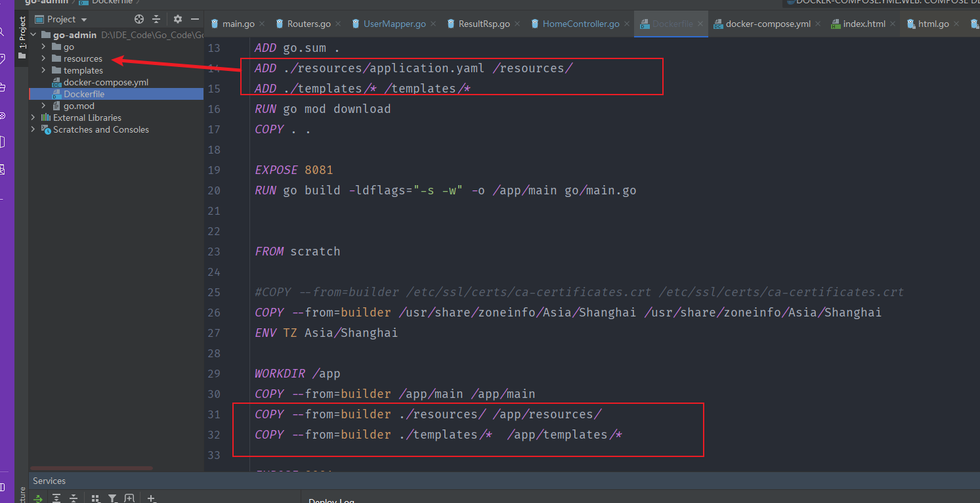Image resolution: width=980 pixels, height=503 pixels.
Task: Open services in new tab icon
Action: 129,498
